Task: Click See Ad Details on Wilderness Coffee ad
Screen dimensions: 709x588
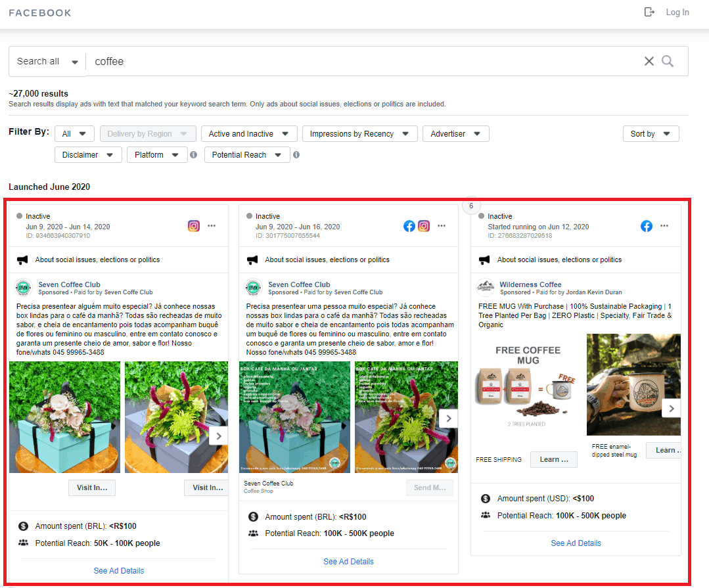Action: (576, 543)
